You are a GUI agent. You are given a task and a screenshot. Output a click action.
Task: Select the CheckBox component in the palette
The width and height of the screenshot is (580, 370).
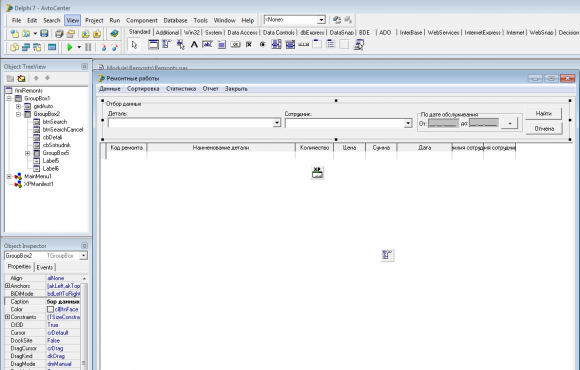point(249,45)
